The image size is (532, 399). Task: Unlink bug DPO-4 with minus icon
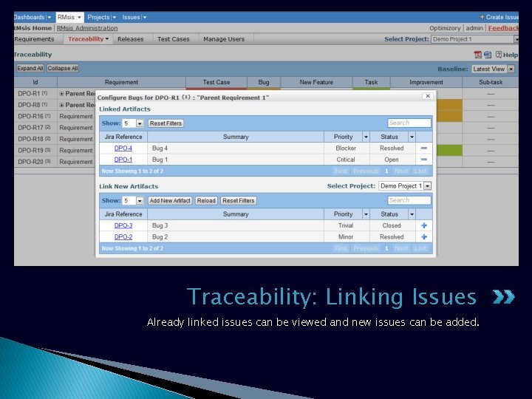click(424, 148)
